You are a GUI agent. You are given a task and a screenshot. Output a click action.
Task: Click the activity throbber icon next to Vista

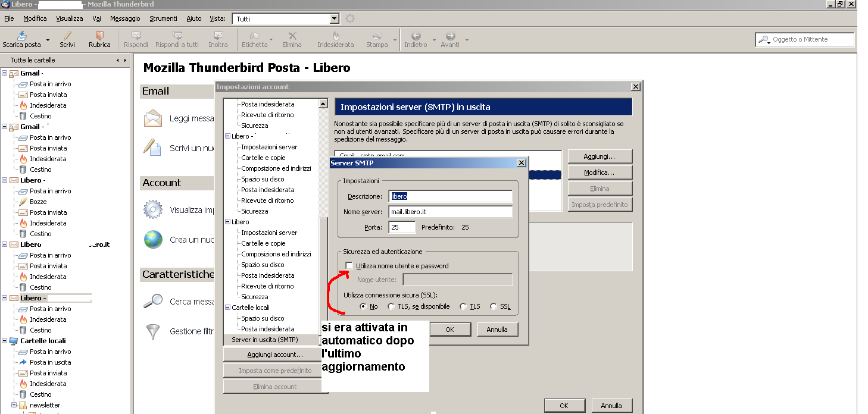(350, 18)
